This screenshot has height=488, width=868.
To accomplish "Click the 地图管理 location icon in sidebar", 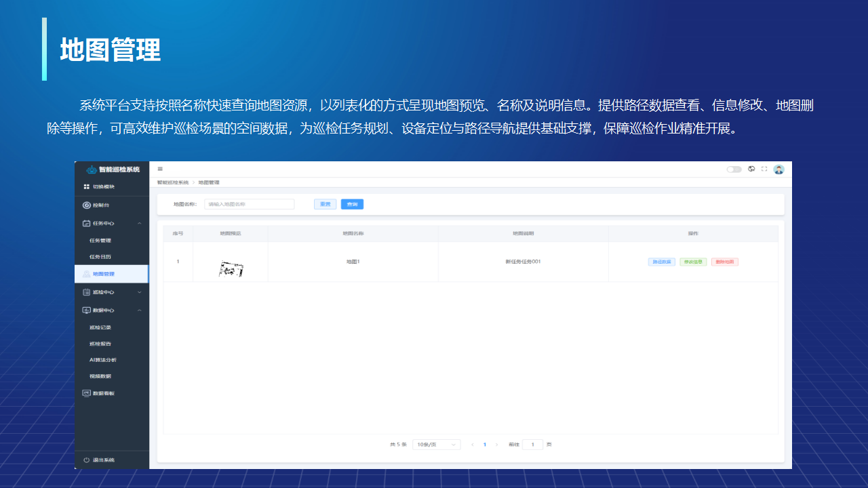I will 86,274.
